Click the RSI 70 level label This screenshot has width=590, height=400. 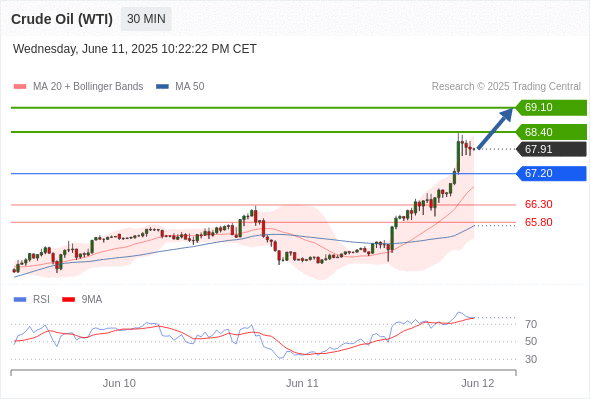pyautogui.click(x=531, y=324)
